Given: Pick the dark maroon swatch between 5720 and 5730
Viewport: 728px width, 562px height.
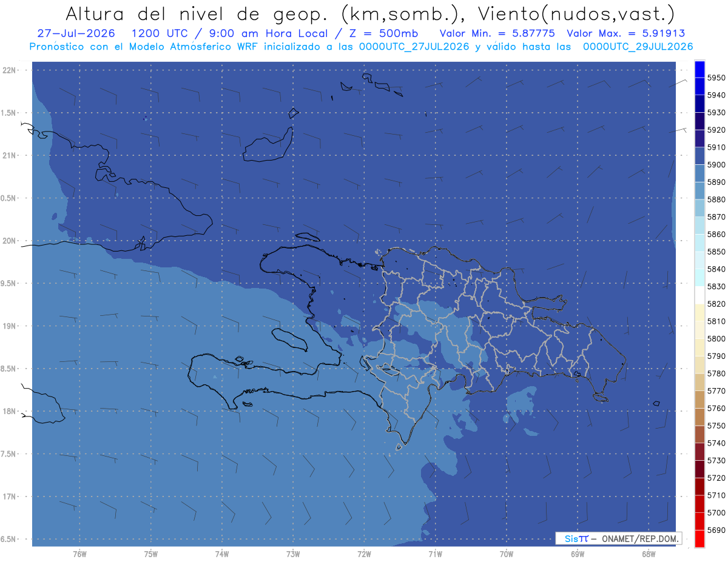Looking at the screenshot, I should point(699,469).
